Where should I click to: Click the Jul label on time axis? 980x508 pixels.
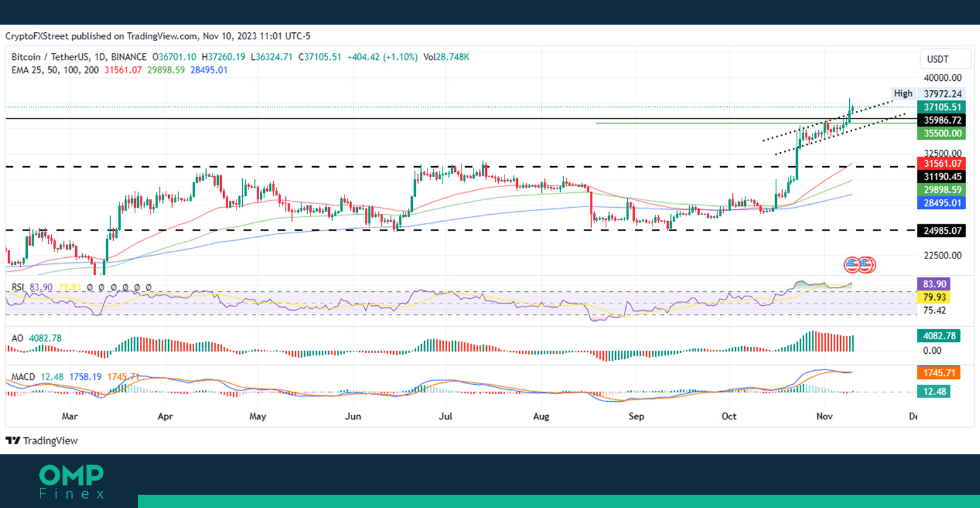pos(446,416)
